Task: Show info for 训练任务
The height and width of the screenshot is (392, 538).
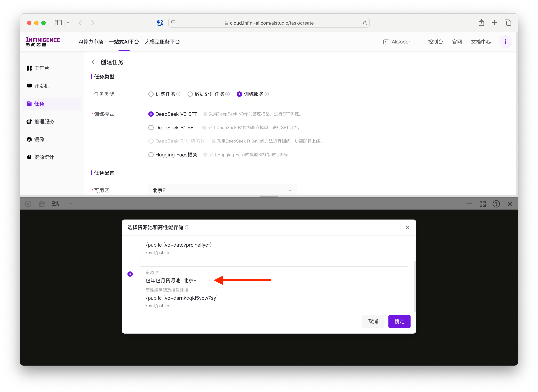Action: [x=178, y=94]
